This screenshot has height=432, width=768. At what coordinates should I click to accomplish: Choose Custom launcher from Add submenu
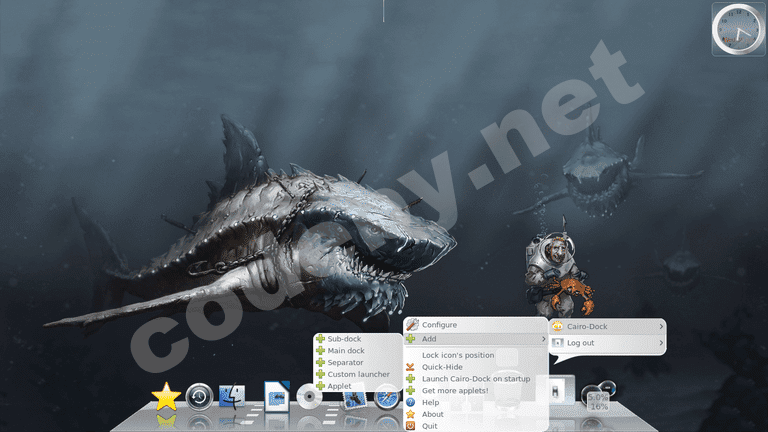(358, 374)
